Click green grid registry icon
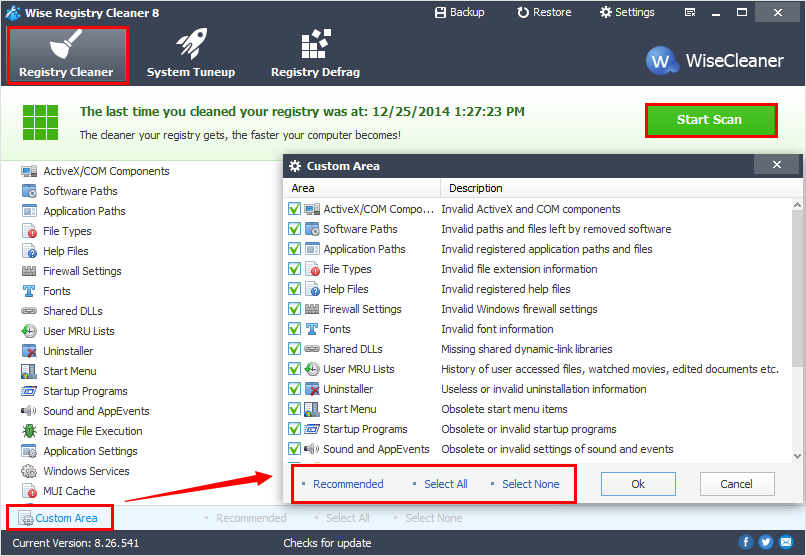 click(41, 122)
